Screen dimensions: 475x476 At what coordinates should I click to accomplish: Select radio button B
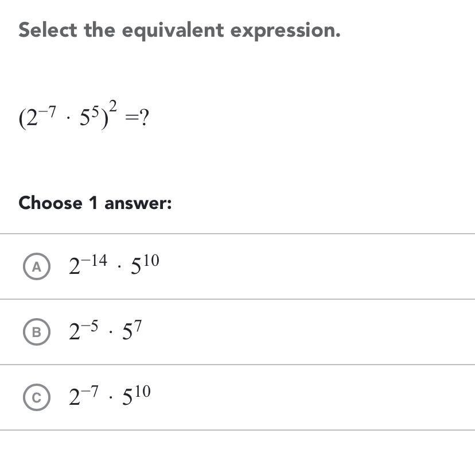(x=37, y=332)
